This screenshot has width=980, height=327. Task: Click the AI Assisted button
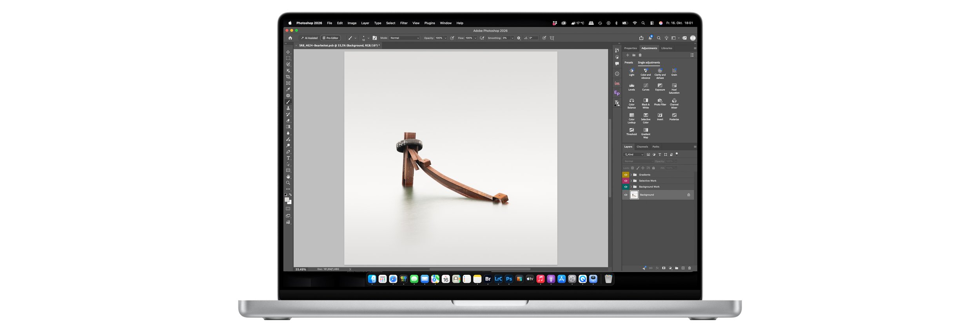coord(309,38)
